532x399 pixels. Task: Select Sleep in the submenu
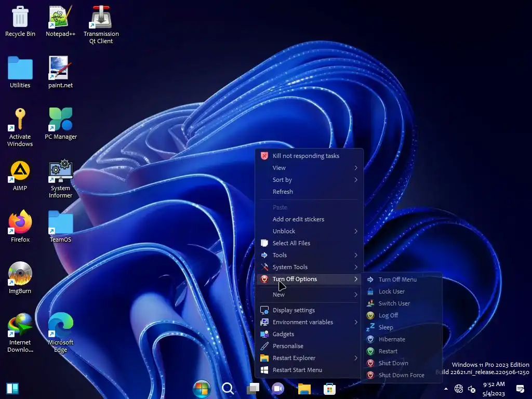[402, 327]
